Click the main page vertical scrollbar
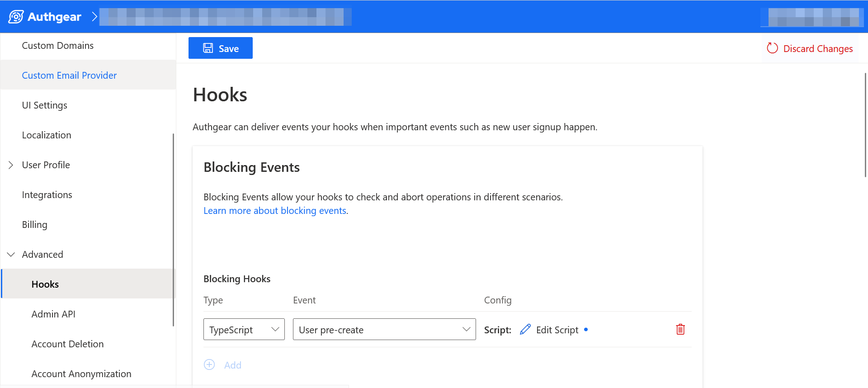Screen dimensions: 868x388 [865, 125]
